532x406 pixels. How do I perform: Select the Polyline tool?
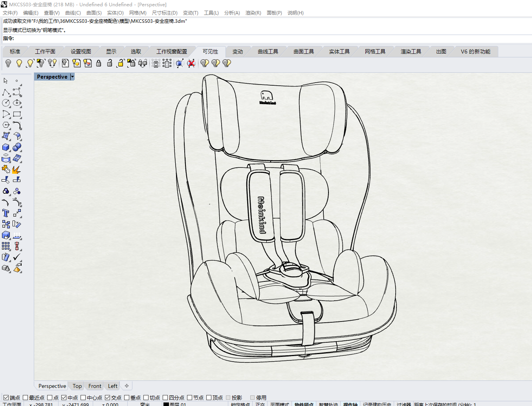click(7, 92)
